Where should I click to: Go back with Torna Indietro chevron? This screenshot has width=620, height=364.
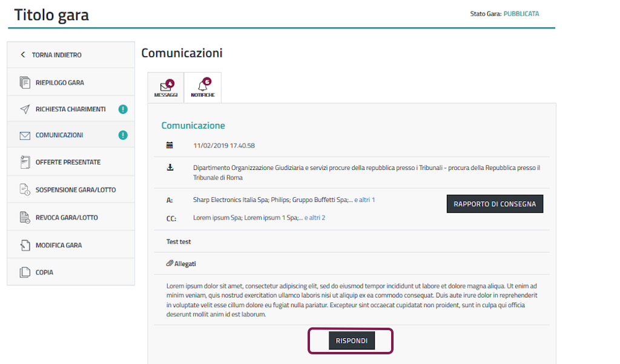pyautogui.click(x=23, y=55)
